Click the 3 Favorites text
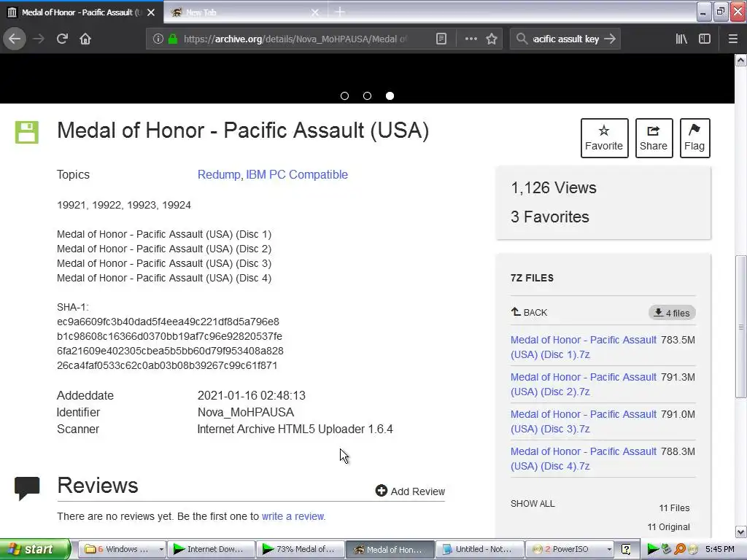 pos(550,217)
